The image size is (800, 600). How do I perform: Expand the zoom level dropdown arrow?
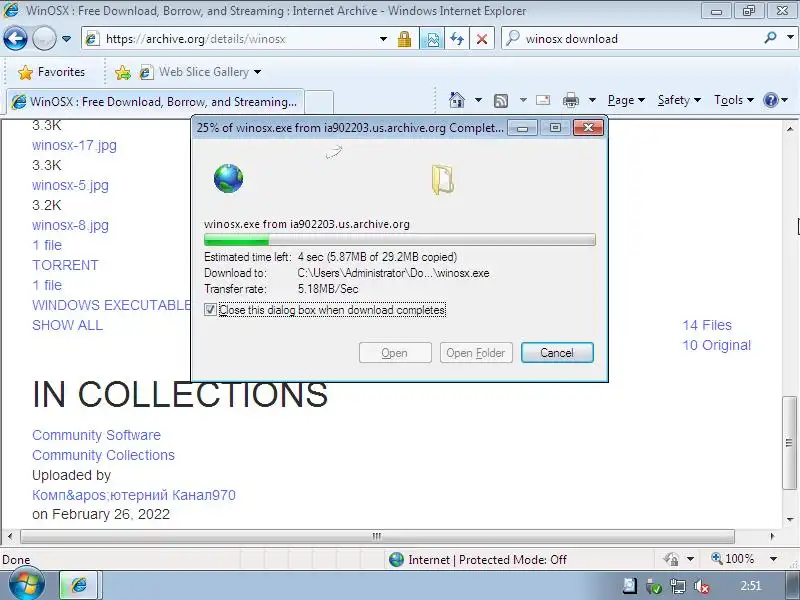[773, 559]
